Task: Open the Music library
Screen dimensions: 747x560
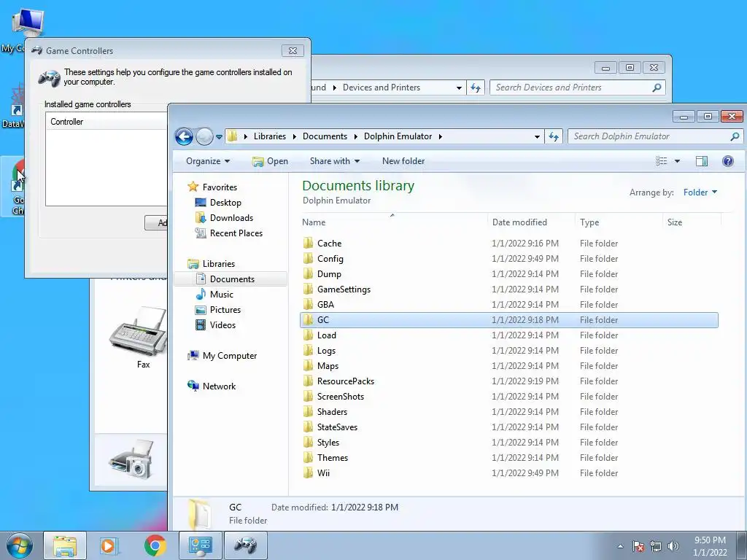Action: [214, 295]
